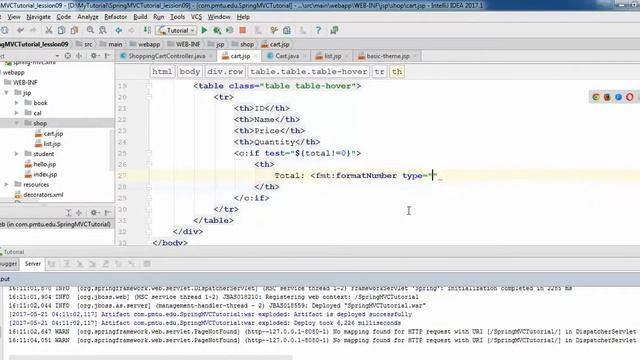Expand the student folder
640x360 pixels.
17,154
